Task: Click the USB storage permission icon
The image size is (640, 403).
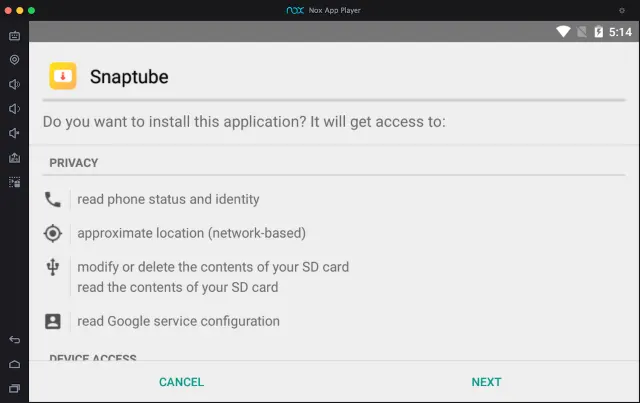Action: coord(53,267)
